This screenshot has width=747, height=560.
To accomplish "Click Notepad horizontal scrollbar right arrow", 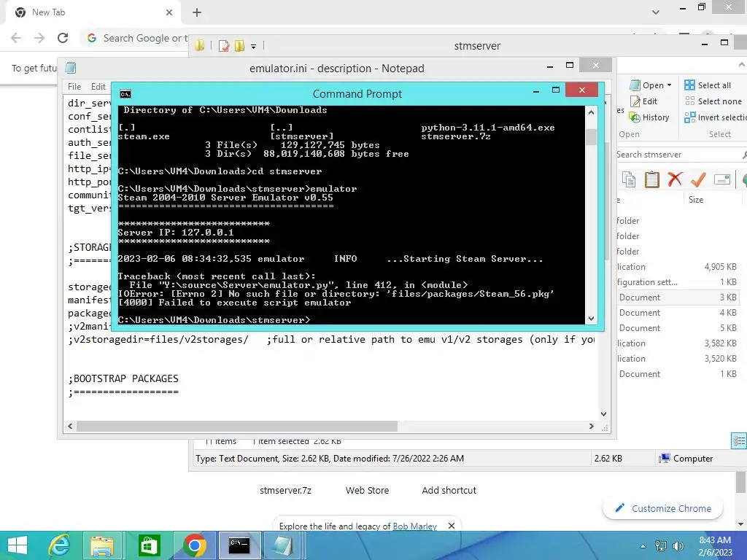I will point(591,426).
